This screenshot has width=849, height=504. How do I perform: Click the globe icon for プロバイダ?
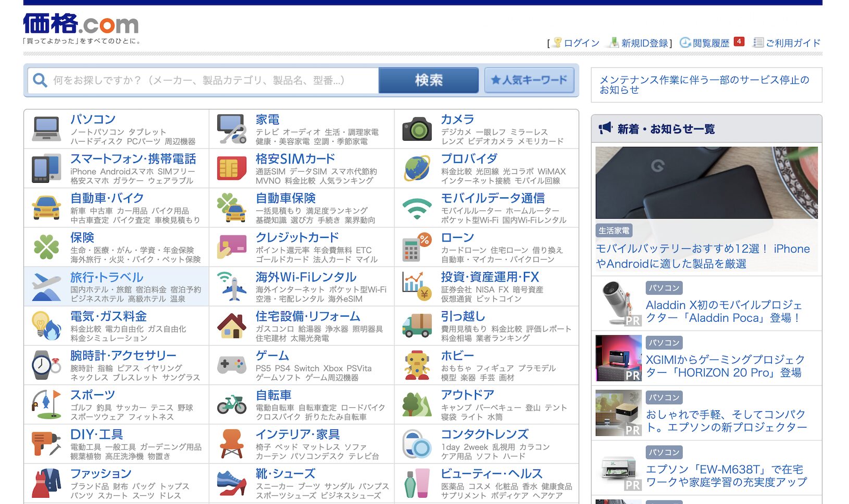417,169
